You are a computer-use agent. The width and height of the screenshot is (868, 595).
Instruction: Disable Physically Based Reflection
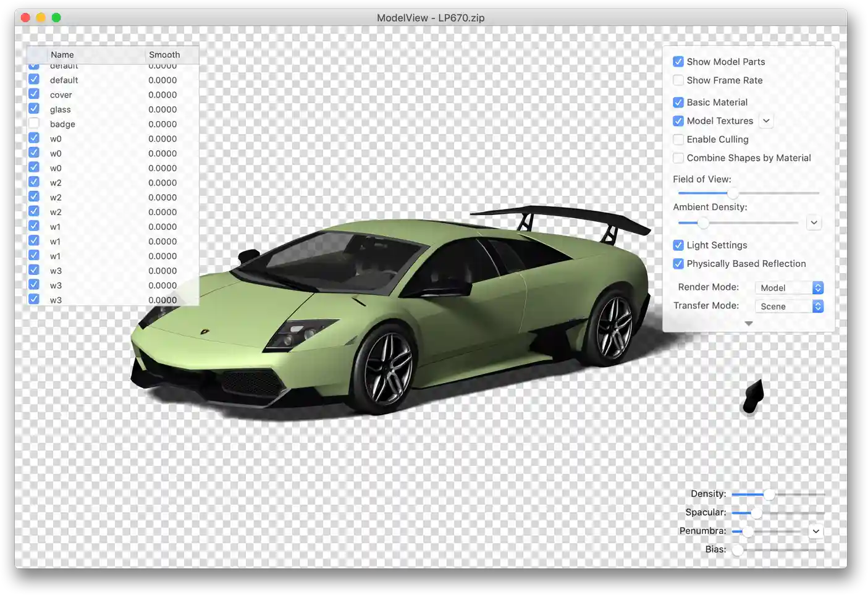coord(678,264)
